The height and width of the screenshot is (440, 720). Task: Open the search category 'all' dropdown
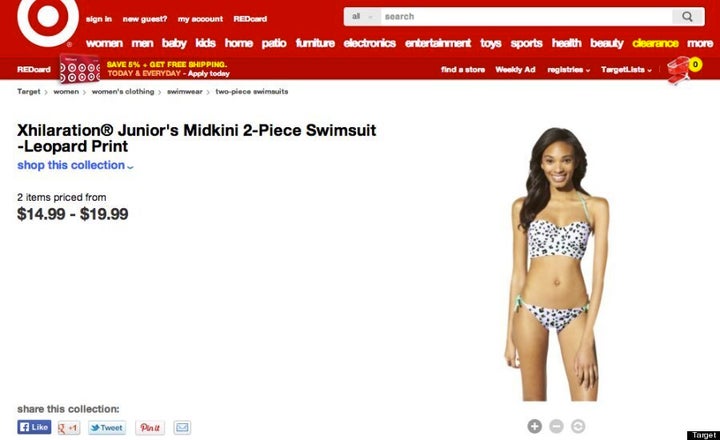[362, 17]
